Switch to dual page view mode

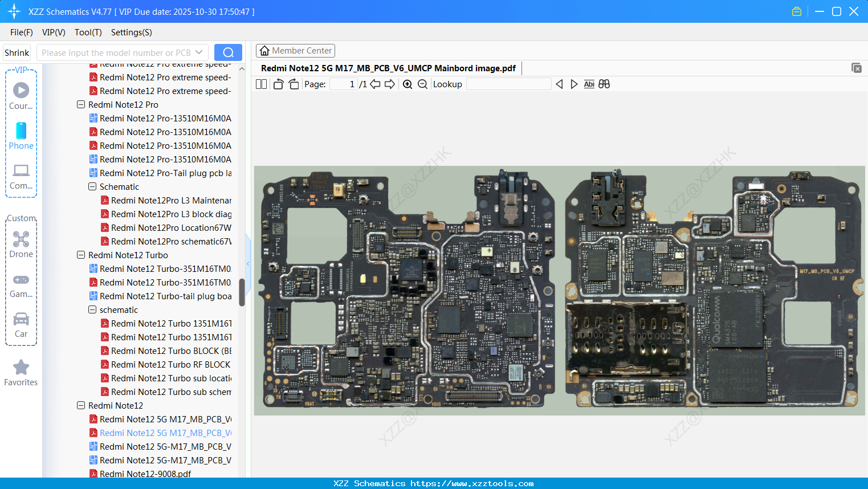coord(261,84)
